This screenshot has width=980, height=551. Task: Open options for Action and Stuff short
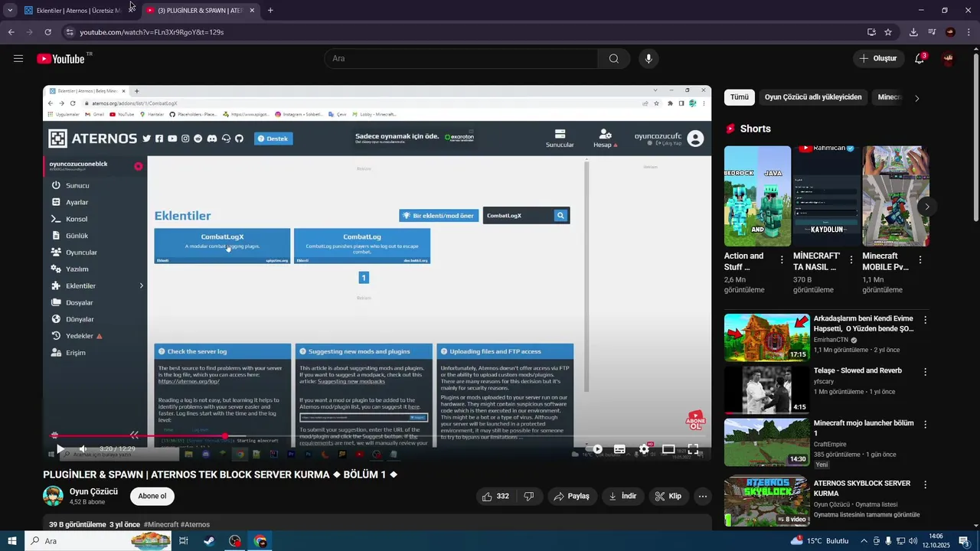coord(782,260)
